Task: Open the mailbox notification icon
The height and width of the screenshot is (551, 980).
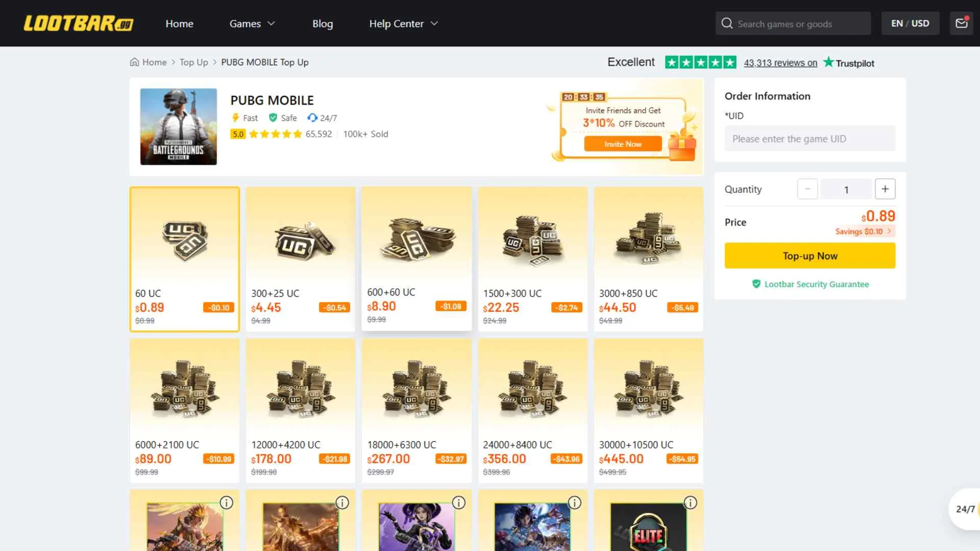Action: click(x=962, y=23)
